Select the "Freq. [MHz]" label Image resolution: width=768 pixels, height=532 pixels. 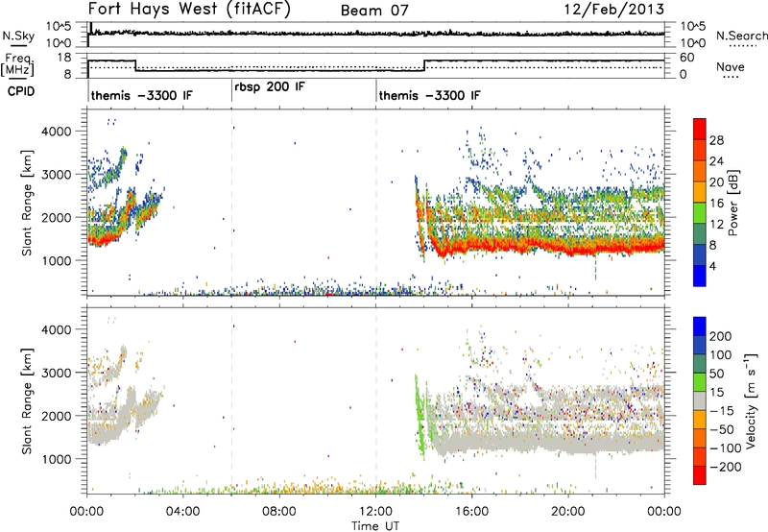click(x=18, y=64)
